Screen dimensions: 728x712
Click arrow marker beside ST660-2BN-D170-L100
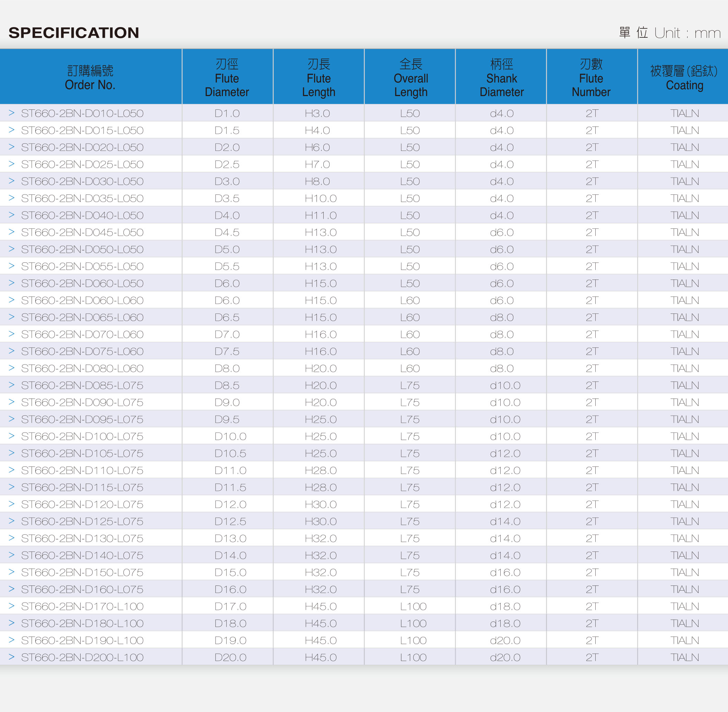12,606
